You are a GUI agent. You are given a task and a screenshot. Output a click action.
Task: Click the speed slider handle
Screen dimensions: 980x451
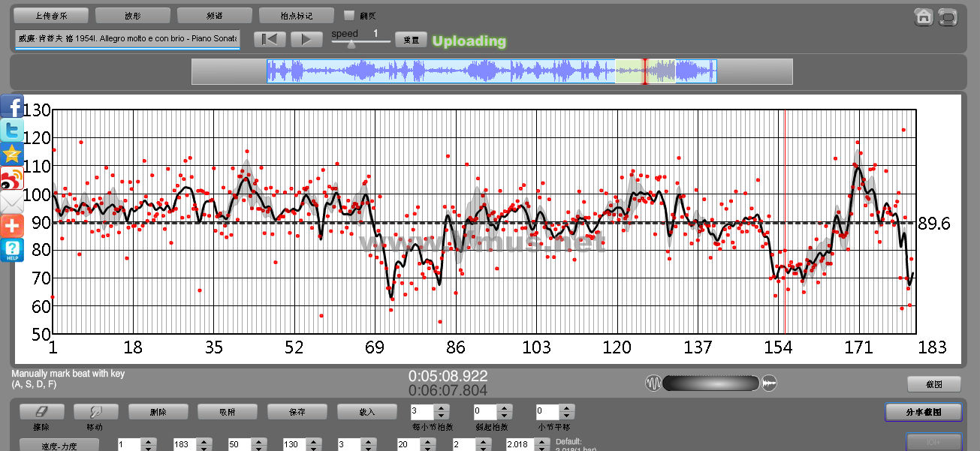(351, 44)
